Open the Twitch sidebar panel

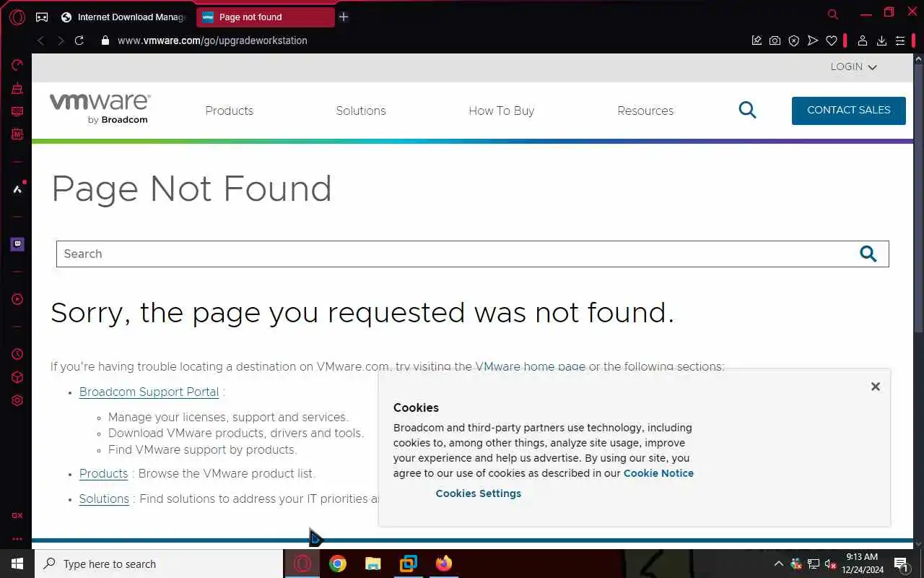point(17,244)
